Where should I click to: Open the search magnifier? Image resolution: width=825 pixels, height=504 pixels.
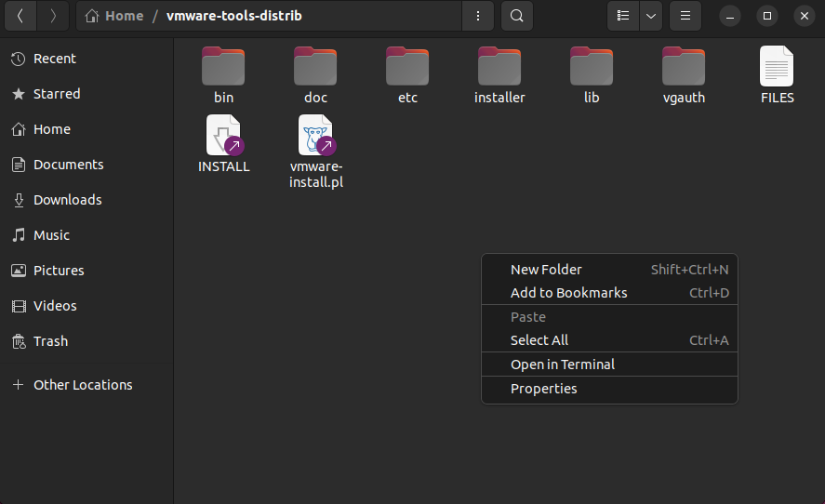click(x=517, y=16)
